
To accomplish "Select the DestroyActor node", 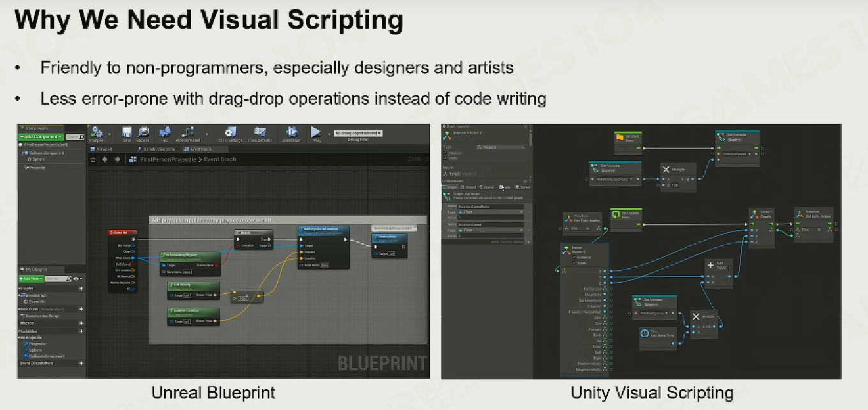I will pyautogui.click(x=390, y=246).
